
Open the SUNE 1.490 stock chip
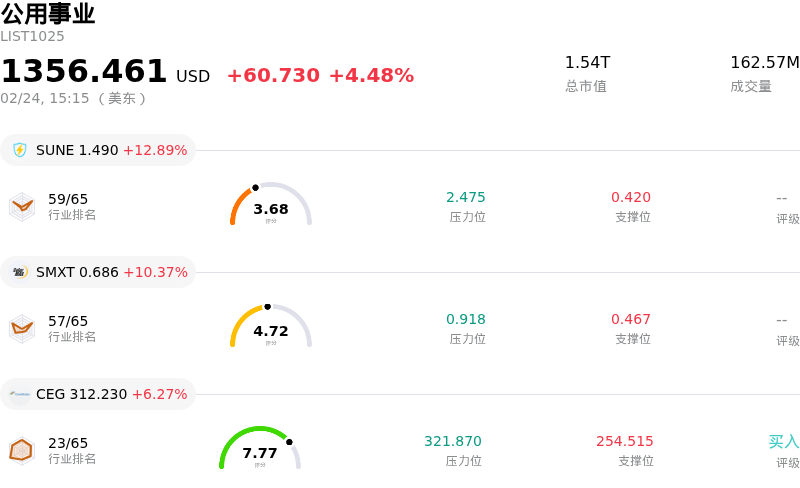[98, 150]
